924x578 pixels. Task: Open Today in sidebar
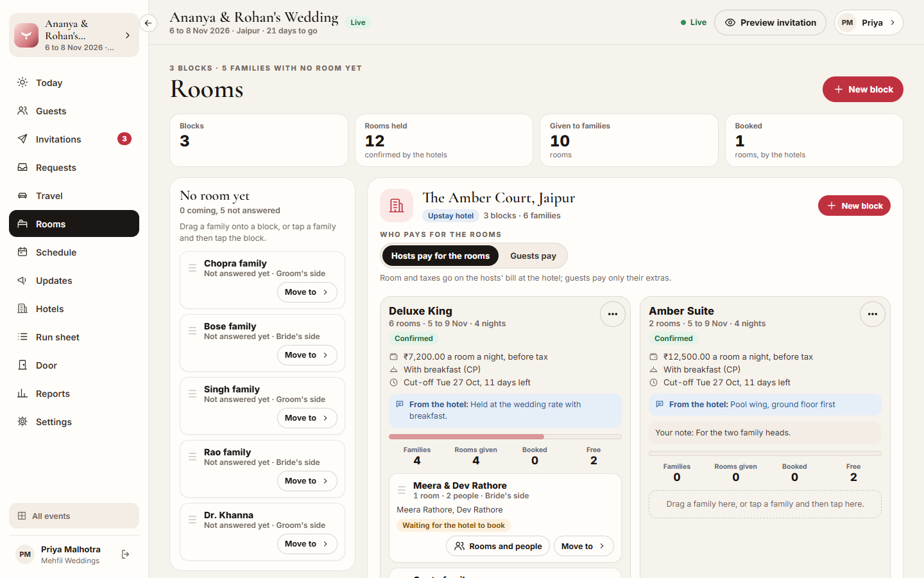(74, 83)
